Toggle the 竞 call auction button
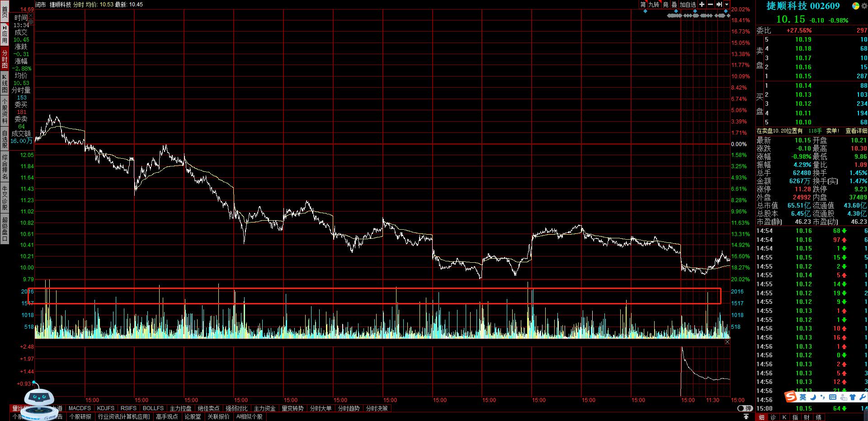 pyautogui.click(x=665, y=5)
